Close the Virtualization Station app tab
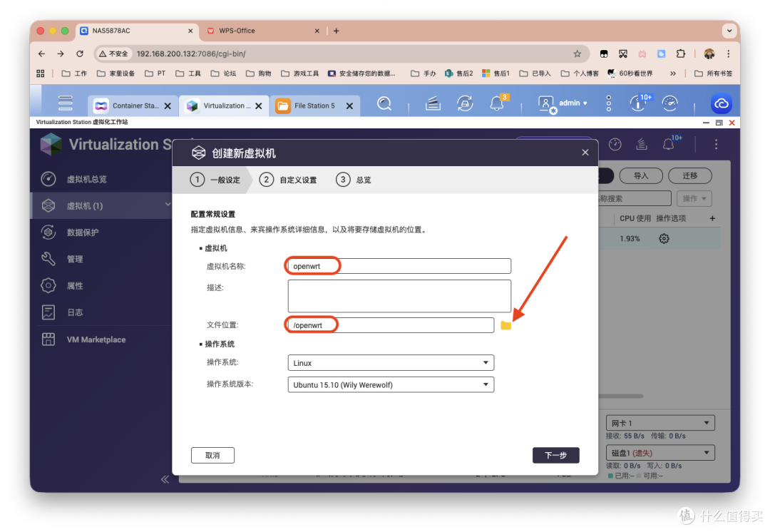Viewport: 770px width, 532px height. pos(259,106)
